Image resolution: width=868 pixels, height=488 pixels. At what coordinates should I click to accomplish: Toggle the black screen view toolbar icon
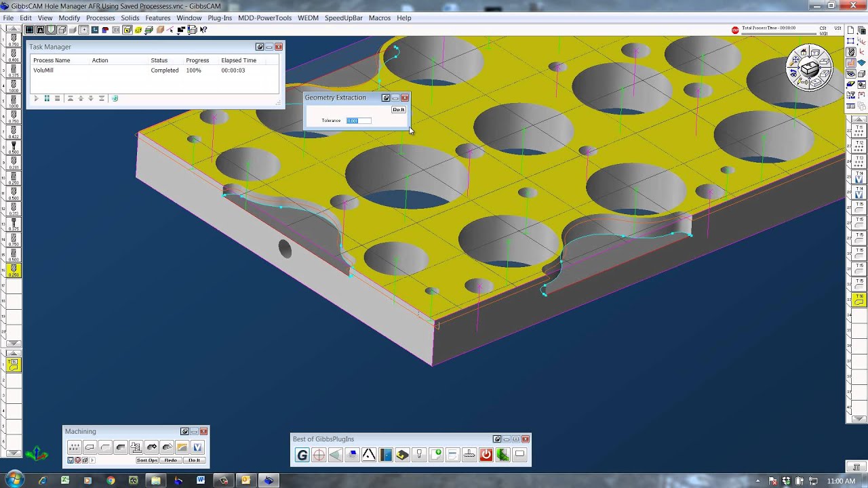[30, 30]
